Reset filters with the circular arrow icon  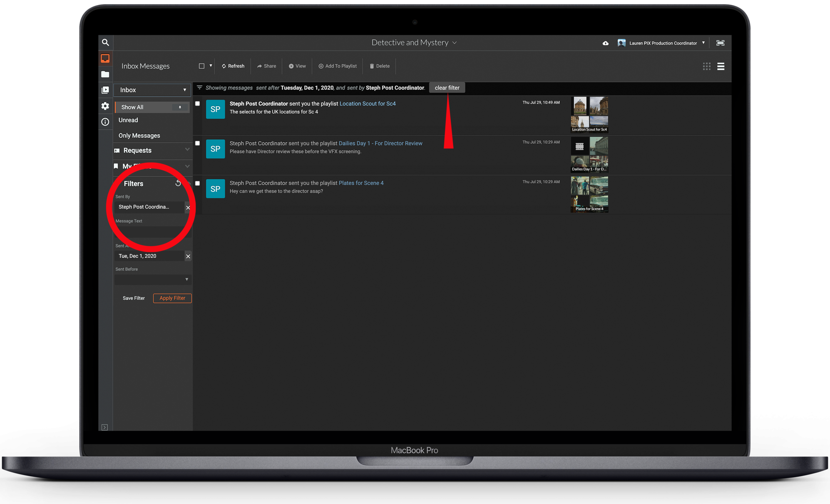pyautogui.click(x=178, y=183)
